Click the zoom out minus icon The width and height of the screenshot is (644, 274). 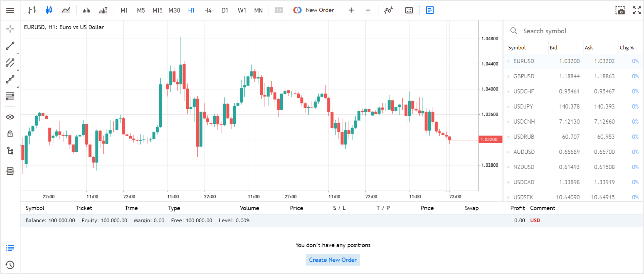pyautogui.click(x=368, y=10)
